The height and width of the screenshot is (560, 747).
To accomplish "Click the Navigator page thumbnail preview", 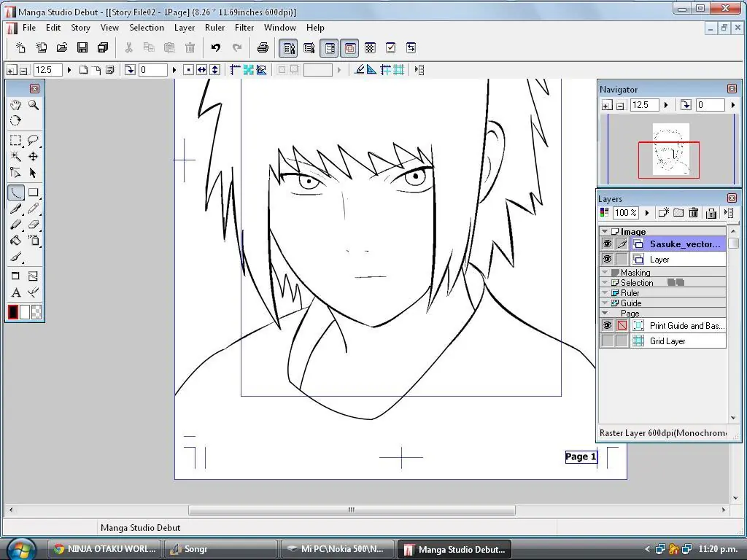I will click(671, 149).
